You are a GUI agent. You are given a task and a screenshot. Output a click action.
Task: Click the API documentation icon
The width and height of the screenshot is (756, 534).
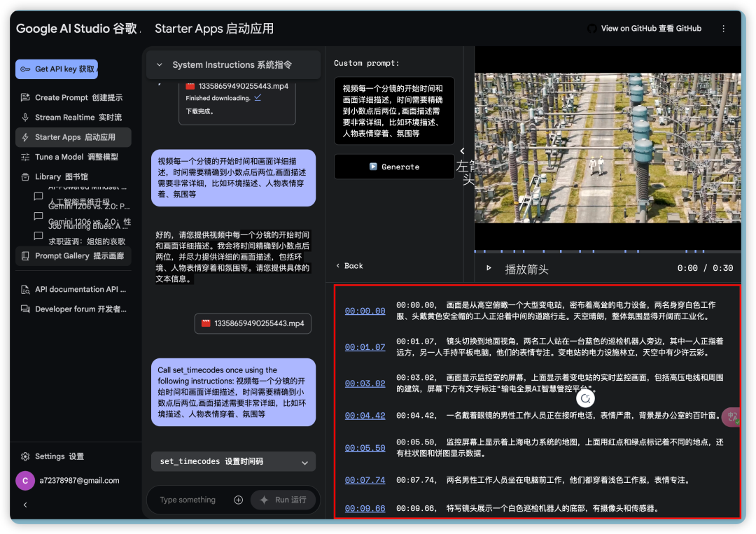click(x=25, y=289)
